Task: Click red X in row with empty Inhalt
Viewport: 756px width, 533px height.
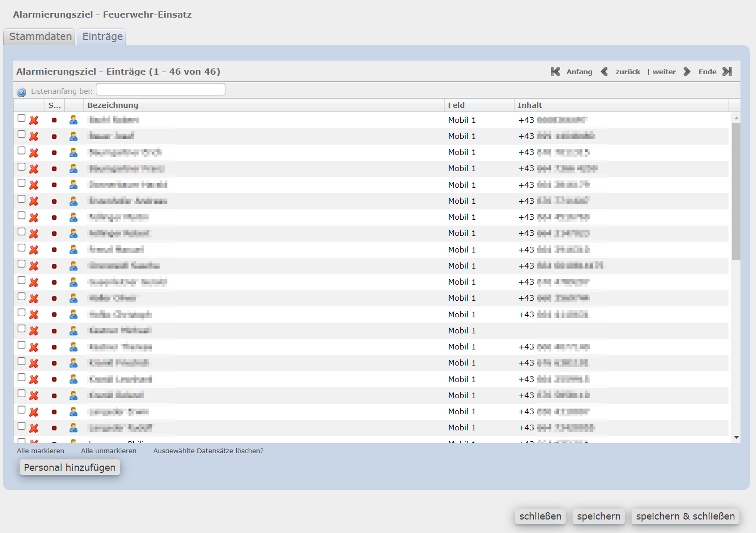Action: [x=34, y=331]
